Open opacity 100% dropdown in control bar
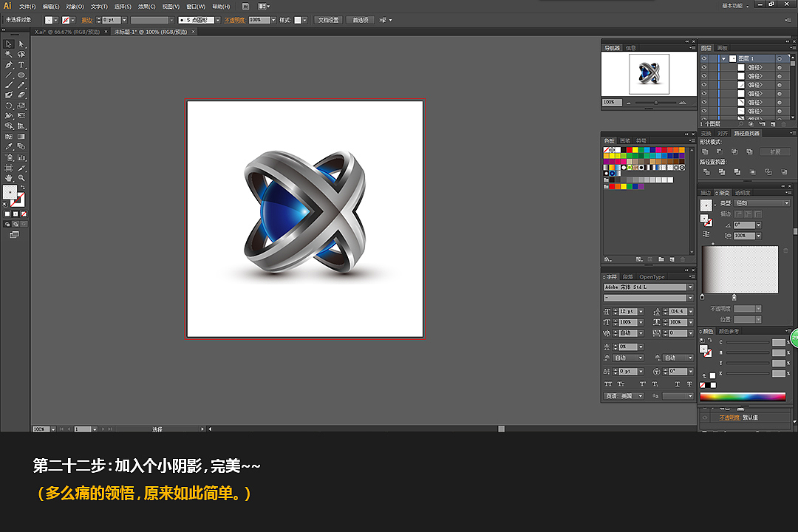 (x=273, y=21)
